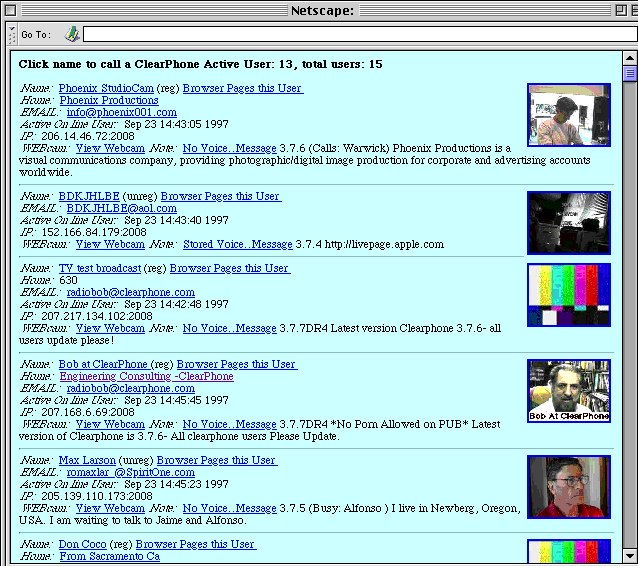Open Browser Pages for Max Larson
This screenshot has width=638, height=566.
(x=217, y=460)
